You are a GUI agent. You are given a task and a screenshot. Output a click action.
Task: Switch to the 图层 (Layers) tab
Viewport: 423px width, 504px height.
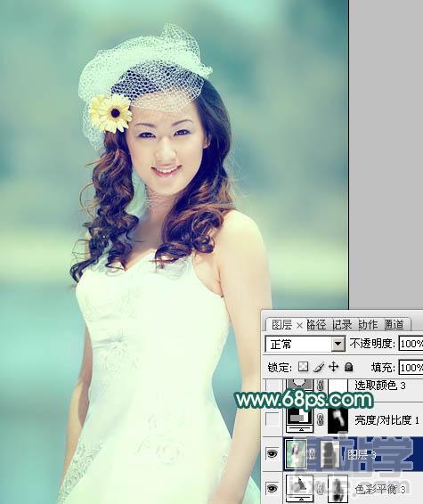(281, 325)
